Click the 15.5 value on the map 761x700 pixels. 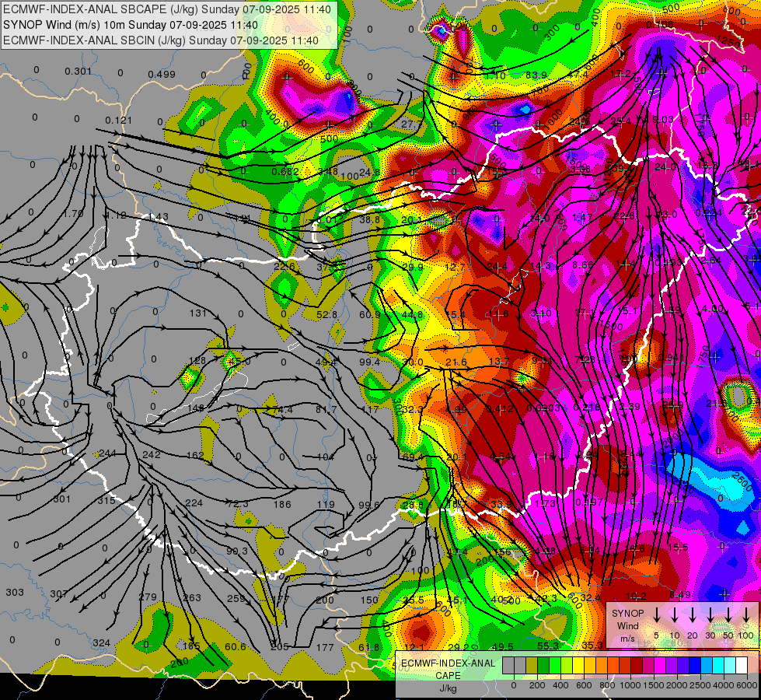(x=678, y=548)
